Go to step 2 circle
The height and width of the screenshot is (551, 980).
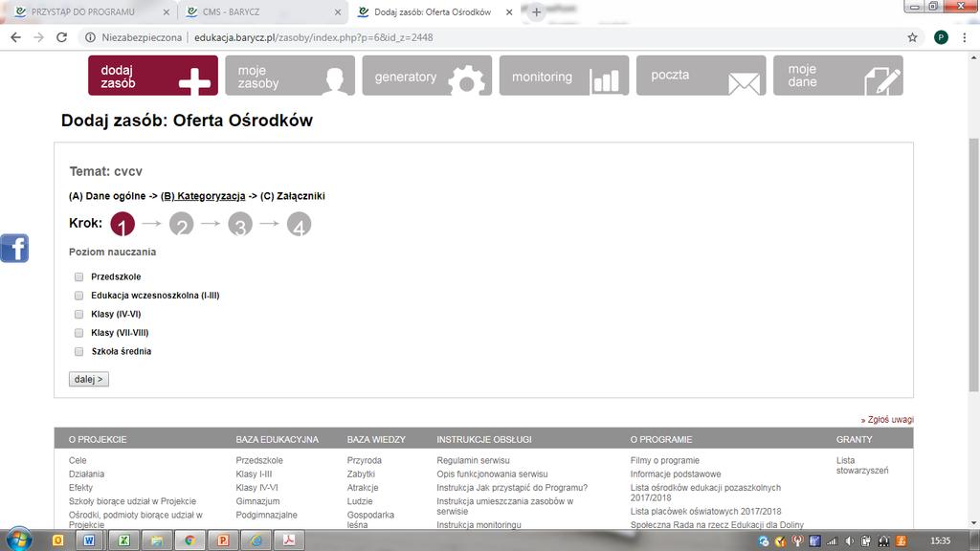coord(181,224)
